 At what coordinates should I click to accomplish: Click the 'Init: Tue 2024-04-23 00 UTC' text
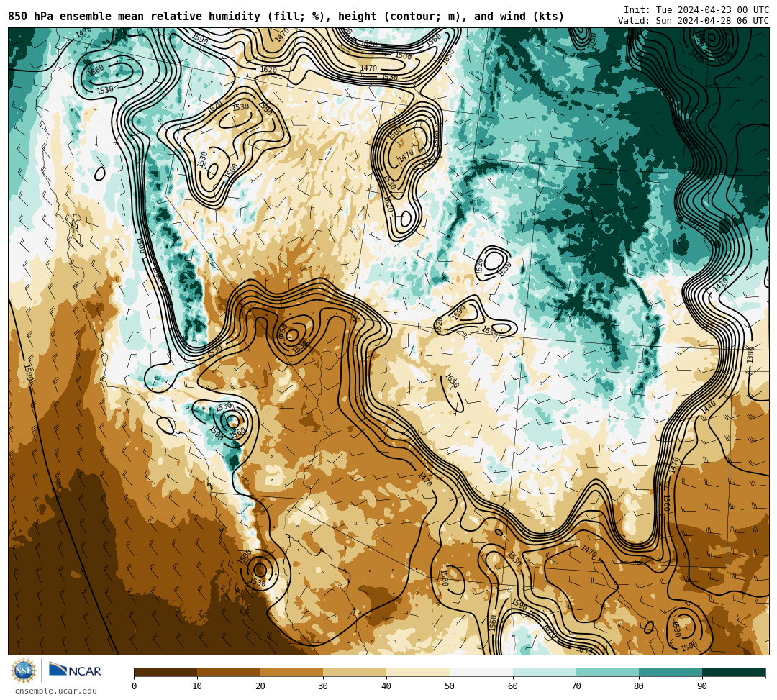[696, 10]
